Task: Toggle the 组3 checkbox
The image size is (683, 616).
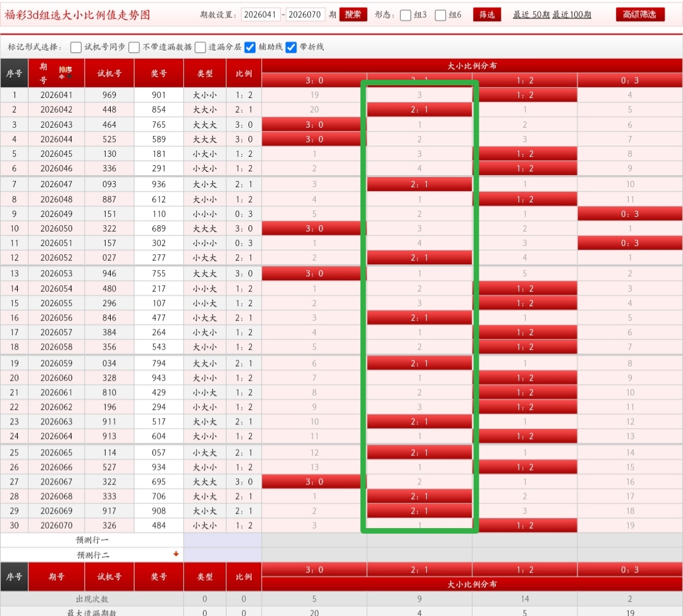Action: [405, 15]
